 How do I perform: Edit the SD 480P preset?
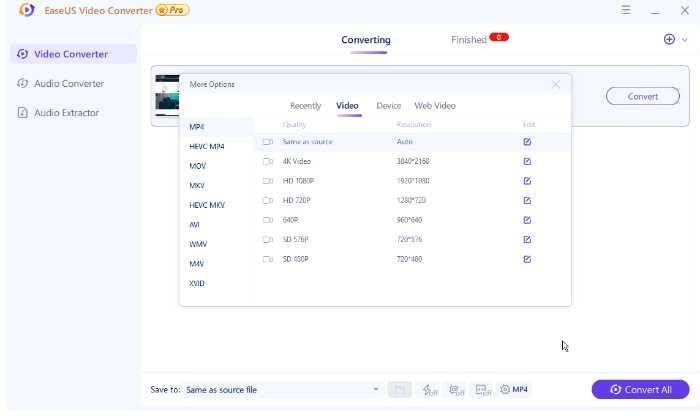[527, 259]
